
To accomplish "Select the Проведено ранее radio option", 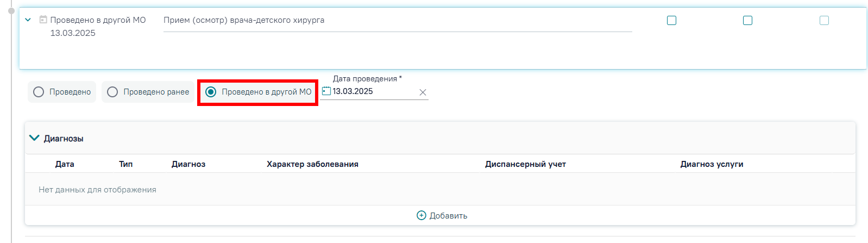I will tap(148, 92).
